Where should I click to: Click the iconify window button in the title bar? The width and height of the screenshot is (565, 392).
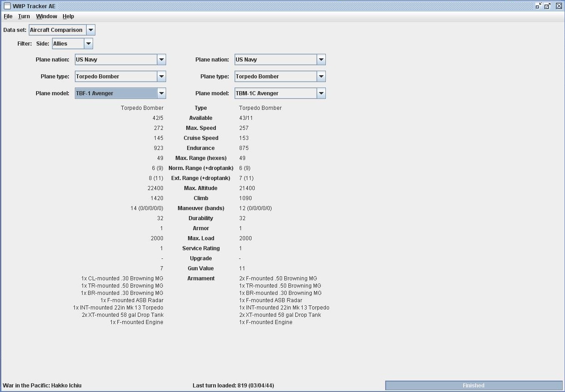click(x=539, y=6)
